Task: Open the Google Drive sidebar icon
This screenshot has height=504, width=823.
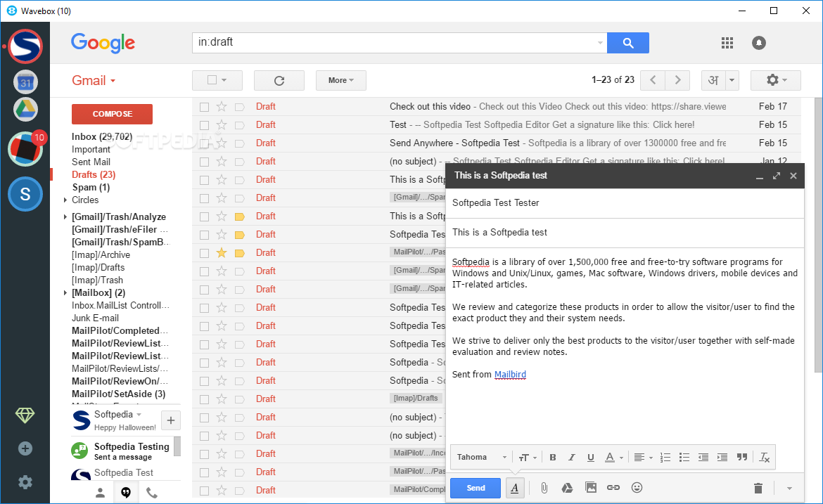Action: 25,110
